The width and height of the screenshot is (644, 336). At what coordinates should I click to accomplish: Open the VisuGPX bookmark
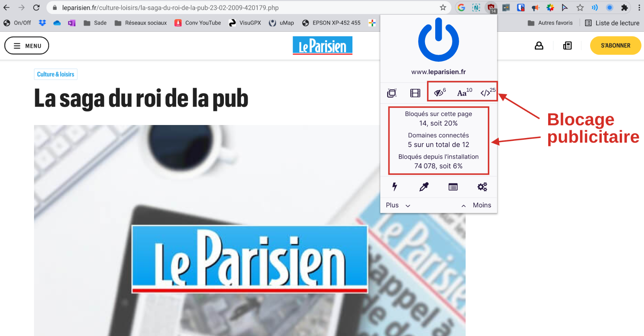tap(245, 23)
